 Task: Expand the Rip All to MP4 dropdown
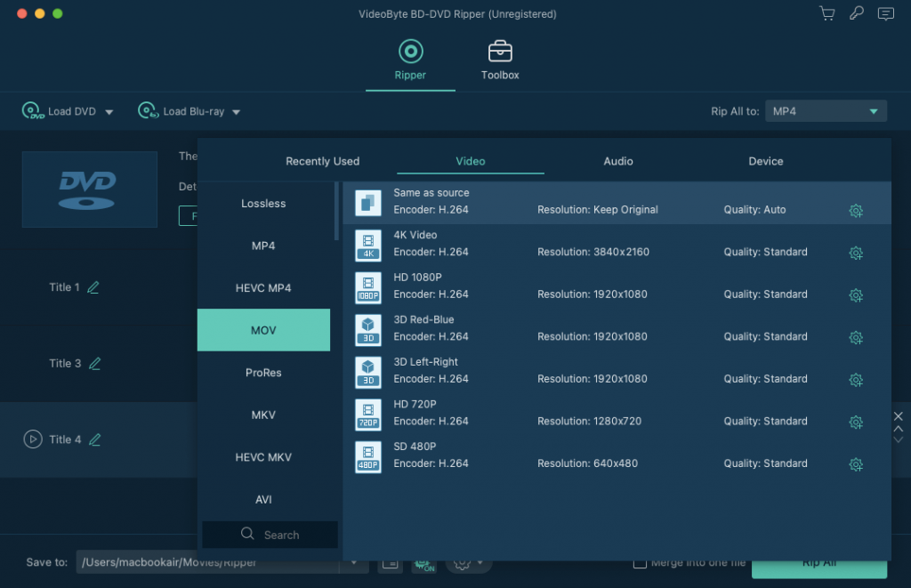pyautogui.click(x=826, y=111)
